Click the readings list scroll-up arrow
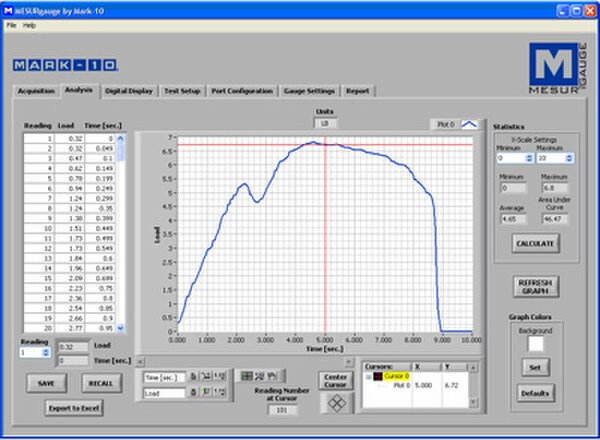The image size is (600, 440). [121, 139]
